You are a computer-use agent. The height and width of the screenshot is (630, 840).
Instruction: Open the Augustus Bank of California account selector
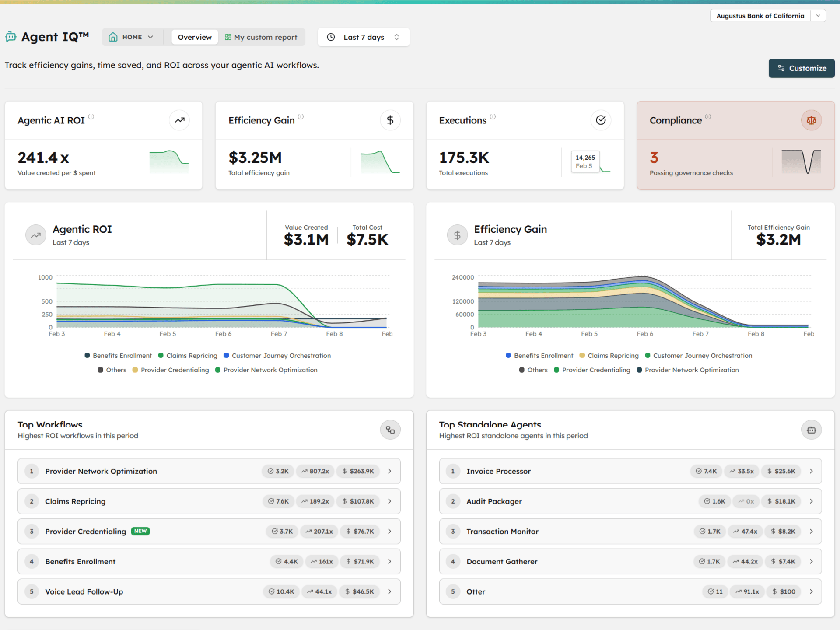(767, 15)
